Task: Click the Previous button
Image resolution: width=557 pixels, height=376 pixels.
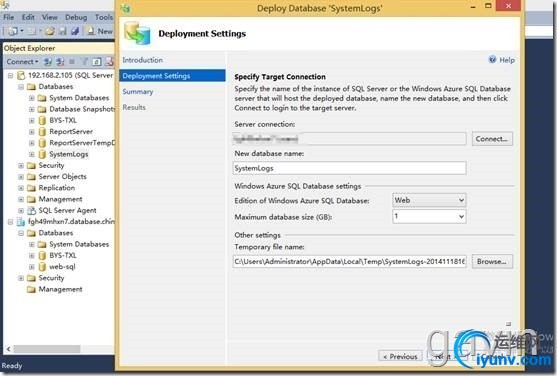Action: (x=401, y=356)
